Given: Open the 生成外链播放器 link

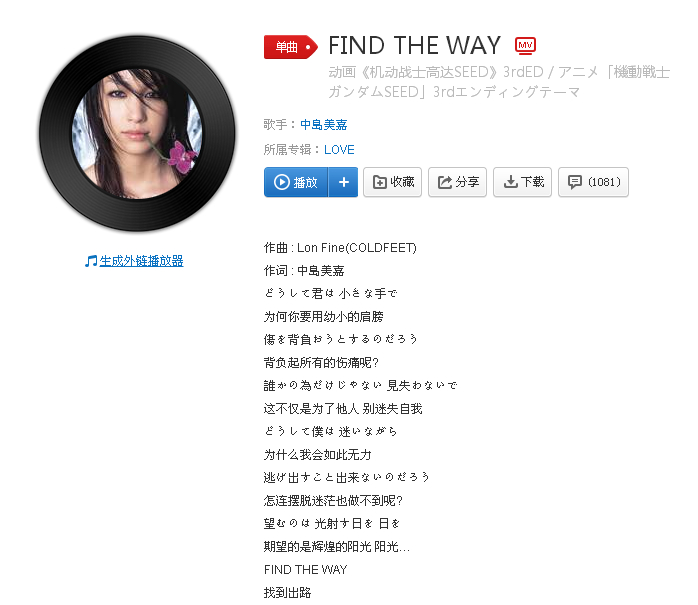Looking at the screenshot, I should click(x=141, y=261).
